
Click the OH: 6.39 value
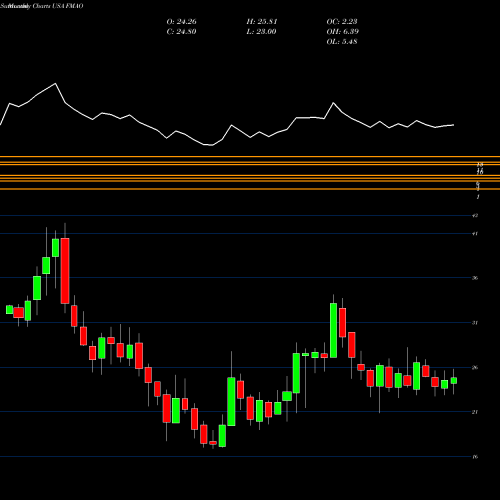click(342, 32)
